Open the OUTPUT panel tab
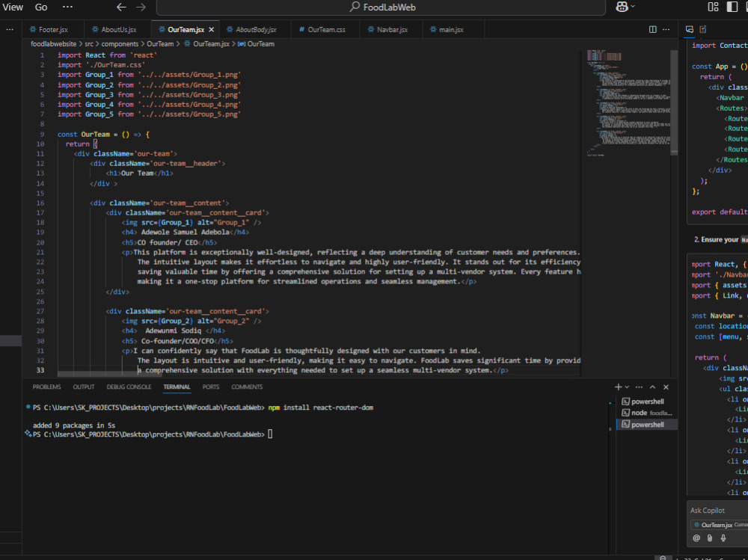The width and height of the screenshot is (748, 560). [84, 387]
